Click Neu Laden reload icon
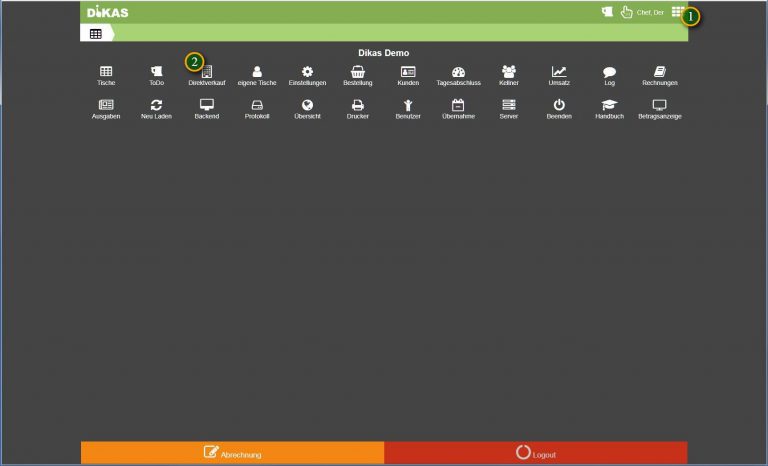This screenshot has height=466, width=768. click(156, 105)
